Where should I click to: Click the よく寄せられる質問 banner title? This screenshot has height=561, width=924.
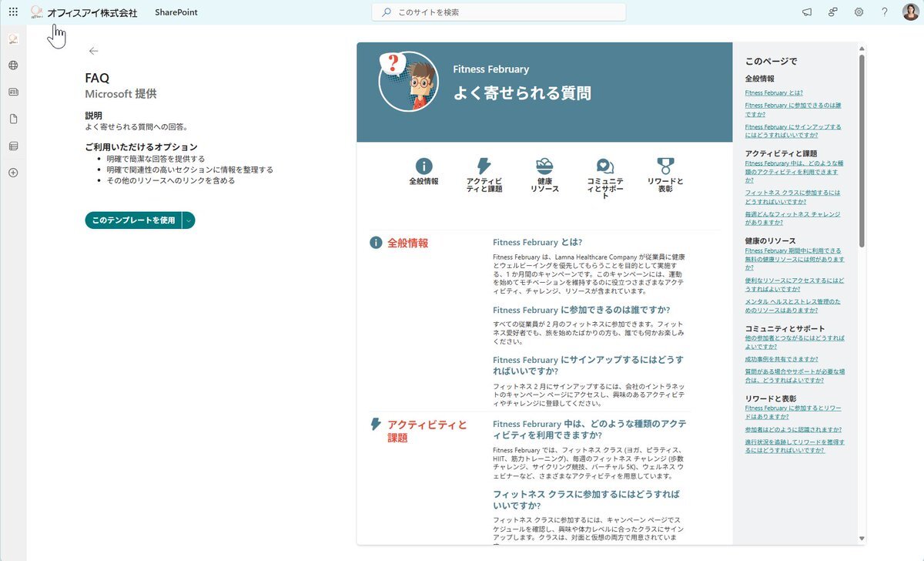522,93
